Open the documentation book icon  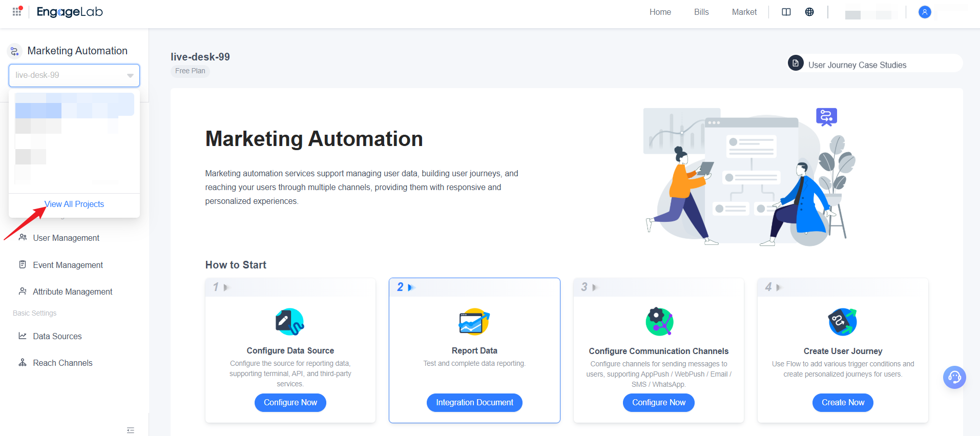786,12
